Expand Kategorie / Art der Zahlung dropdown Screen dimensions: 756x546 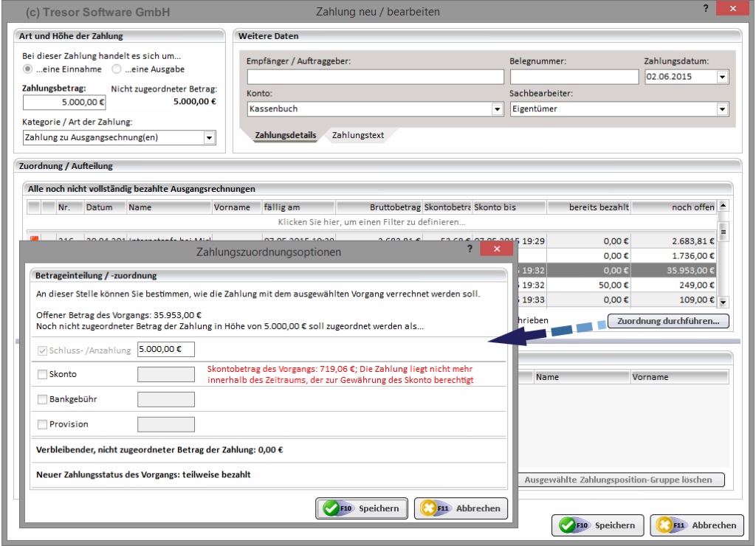pos(209,137)
